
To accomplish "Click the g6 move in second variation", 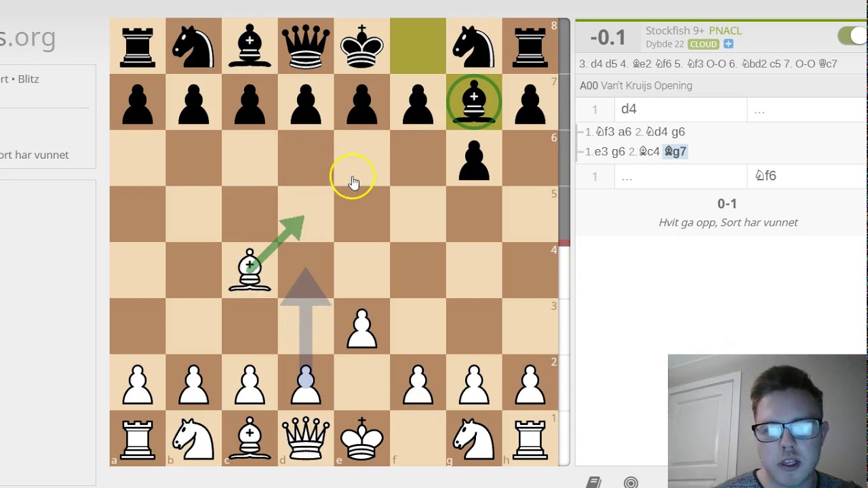I will coord(618,151).
